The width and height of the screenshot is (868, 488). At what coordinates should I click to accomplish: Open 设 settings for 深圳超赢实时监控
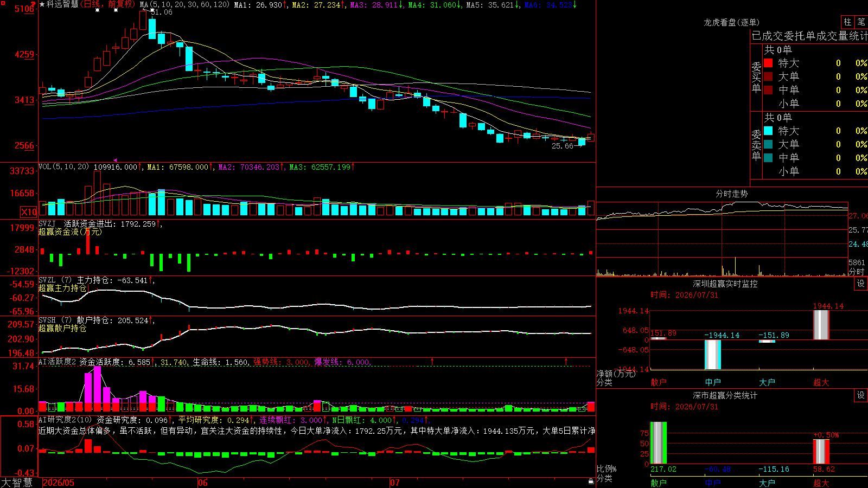coord(860,284)
